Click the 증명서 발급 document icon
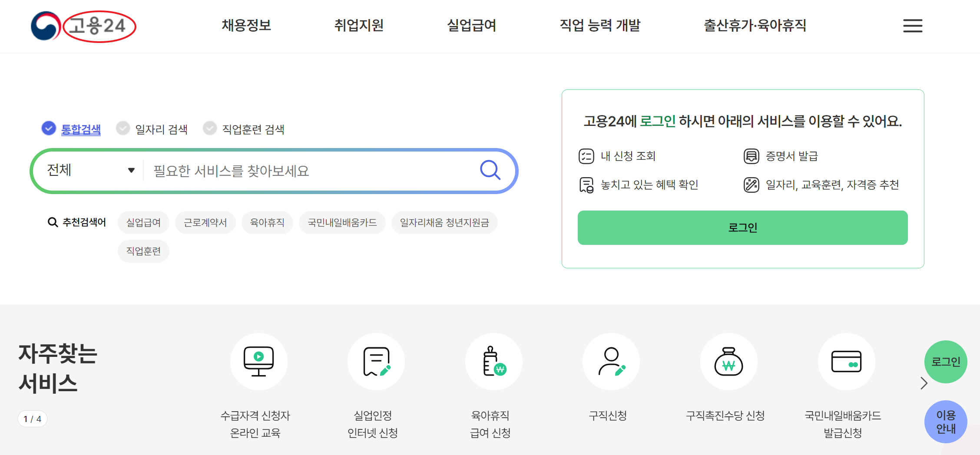This screenshot has width=980, height=455. (751, 156)
